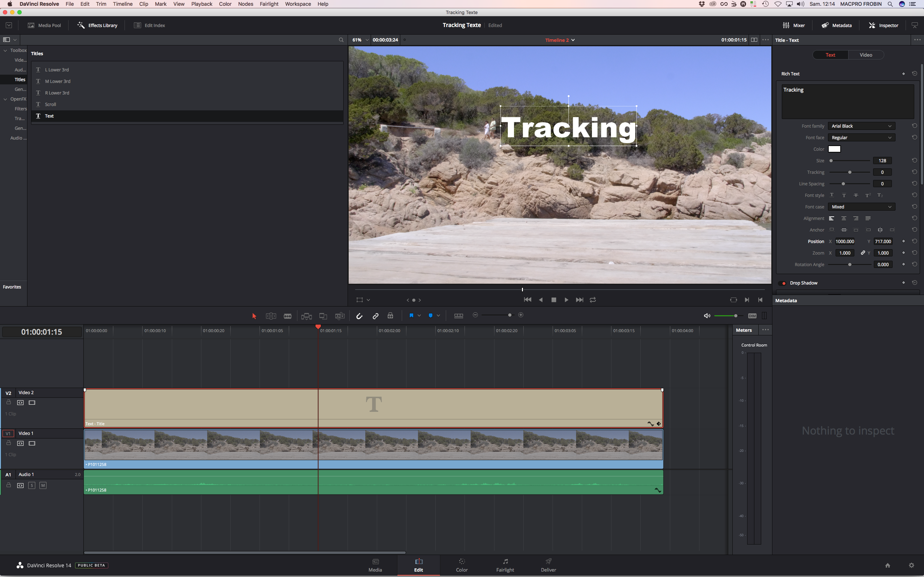Select the arrow Selection Mode tool
Image resolution: width=924 pixels, height=577 pixels.
click(254, 316)
